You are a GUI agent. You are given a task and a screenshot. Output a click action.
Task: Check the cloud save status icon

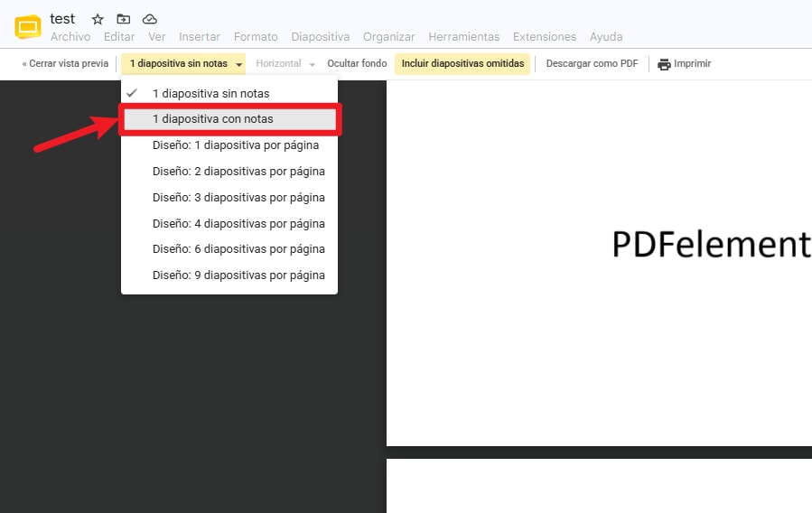click(150, 19)
